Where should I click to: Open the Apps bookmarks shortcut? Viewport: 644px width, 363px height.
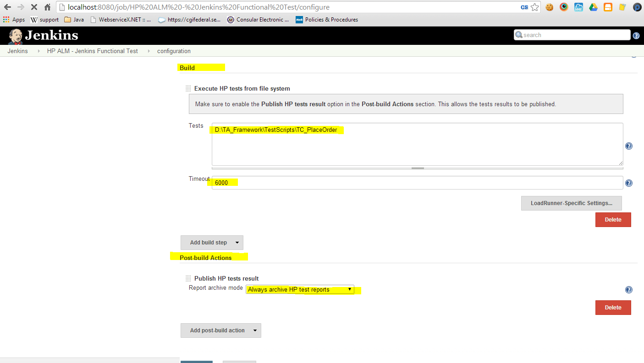coord(14,20)
